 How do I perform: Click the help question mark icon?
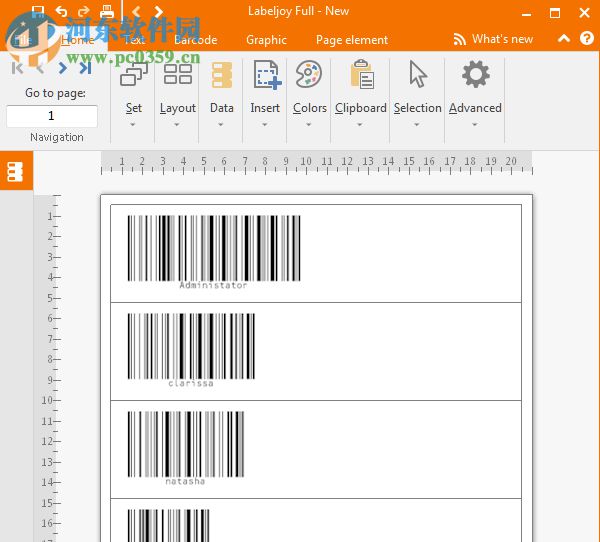point(587,38)
